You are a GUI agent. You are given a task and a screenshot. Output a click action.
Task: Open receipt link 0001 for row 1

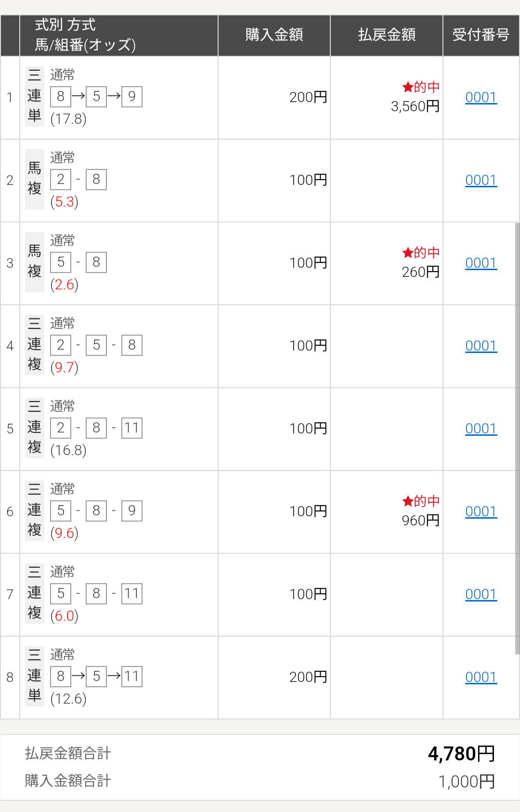(x=481, y=97)
